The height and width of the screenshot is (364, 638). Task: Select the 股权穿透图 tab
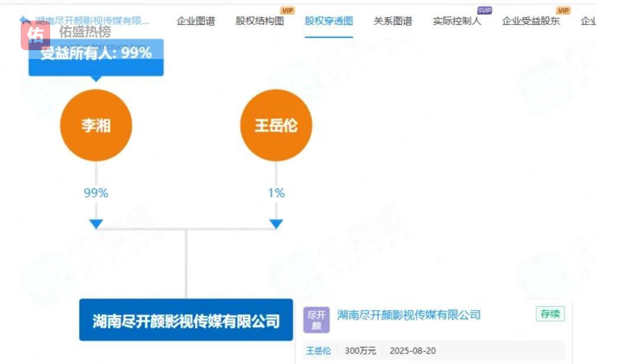point(328,21)
